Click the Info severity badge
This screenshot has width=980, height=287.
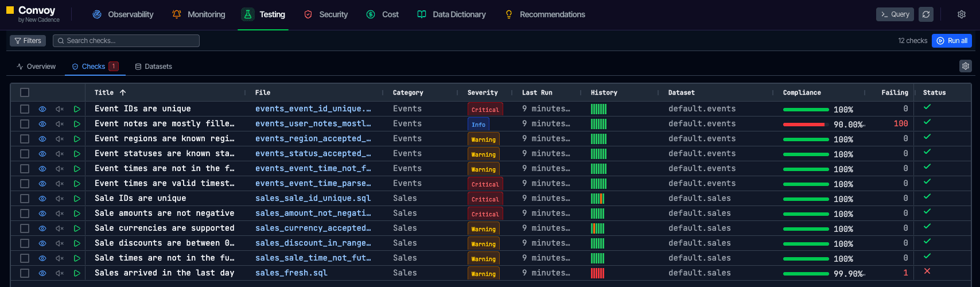479,125
